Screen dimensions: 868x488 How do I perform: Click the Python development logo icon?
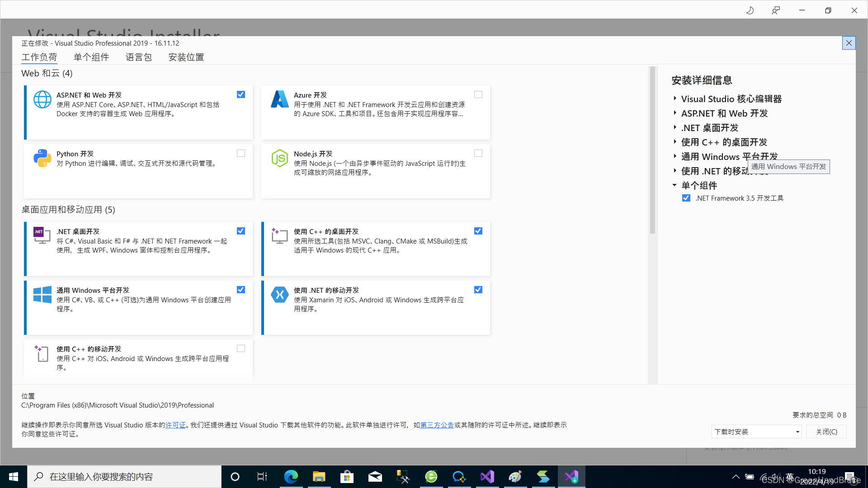42,158
